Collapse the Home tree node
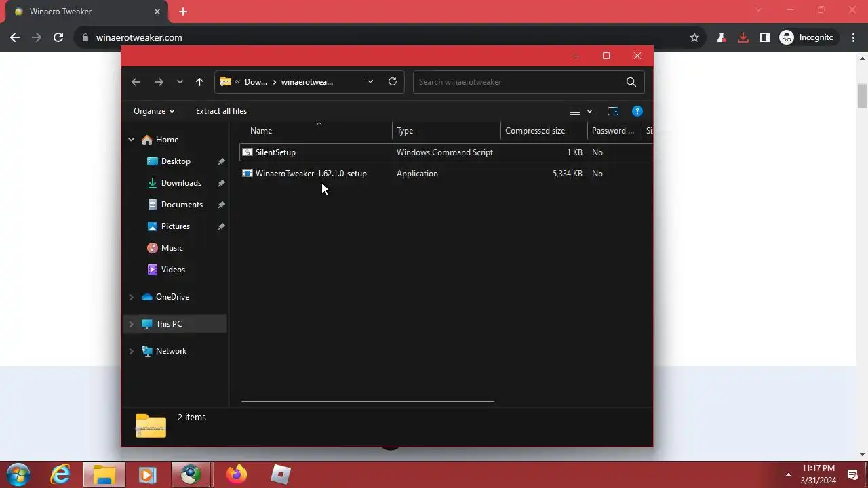868x488 pixels. tap(132, 140)
